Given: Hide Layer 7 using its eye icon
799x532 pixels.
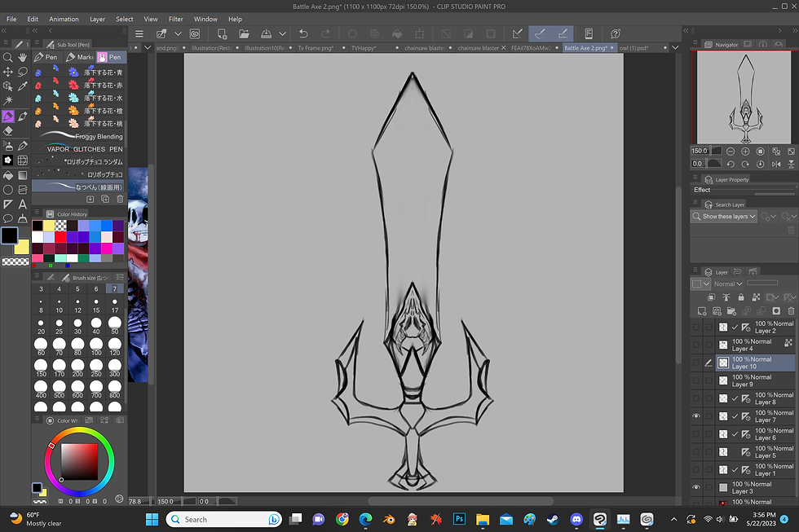Looking at the screenshot, I should click(696, 416).
